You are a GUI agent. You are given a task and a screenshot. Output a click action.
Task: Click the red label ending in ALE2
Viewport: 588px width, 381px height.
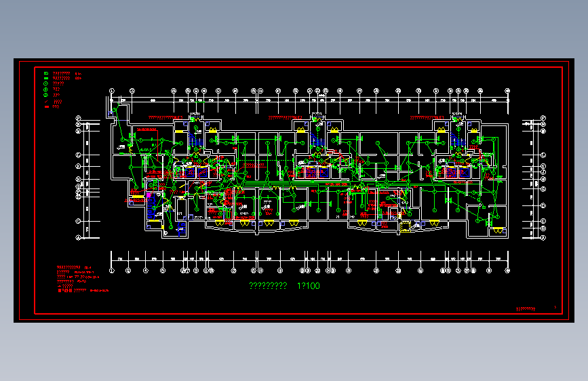[285, 118]
